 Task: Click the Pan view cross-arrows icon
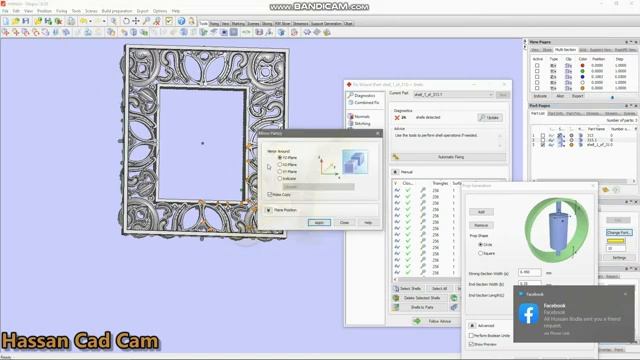tap(136, 21)
